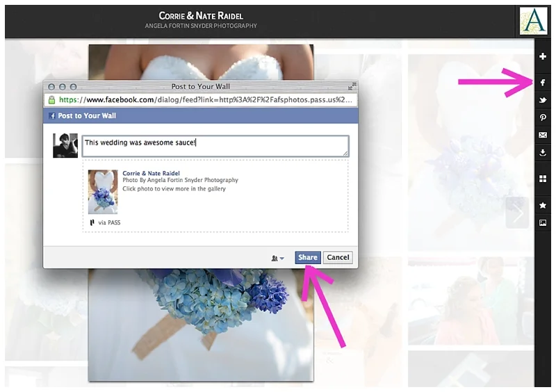The height and width of the screenshot is (392, 556).
Task: Click the large bouquet photo in gallery
Action: pos(201,325)
